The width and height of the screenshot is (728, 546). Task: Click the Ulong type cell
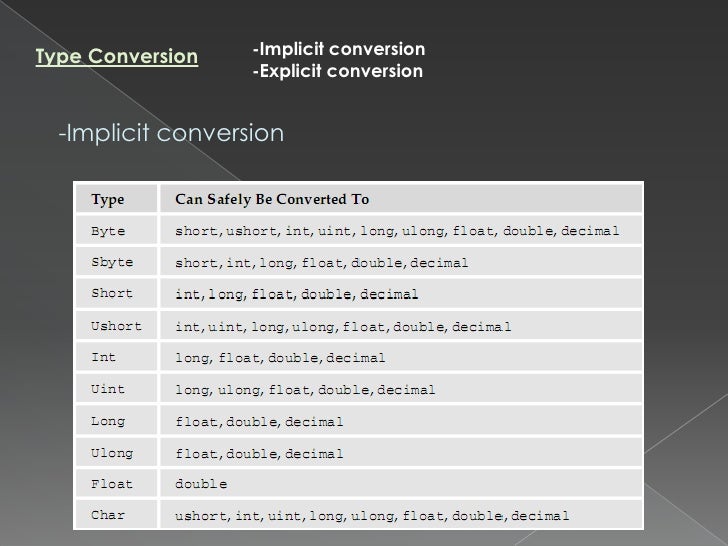pos(117,453)
